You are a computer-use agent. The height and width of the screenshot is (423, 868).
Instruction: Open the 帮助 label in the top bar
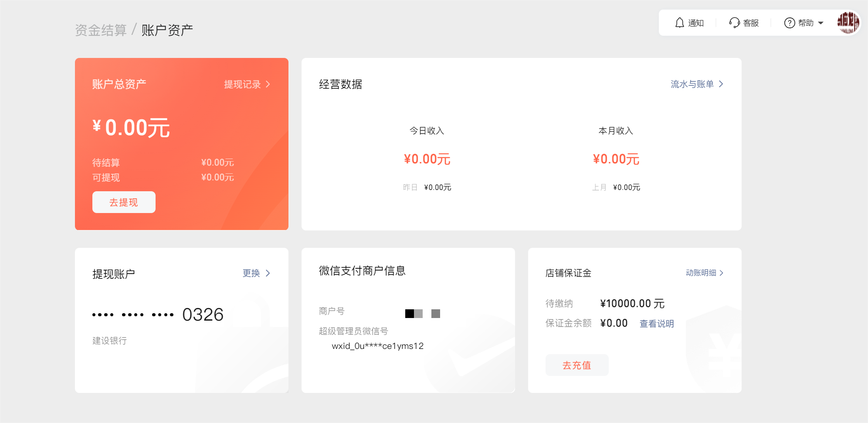(x=806, y=23)
